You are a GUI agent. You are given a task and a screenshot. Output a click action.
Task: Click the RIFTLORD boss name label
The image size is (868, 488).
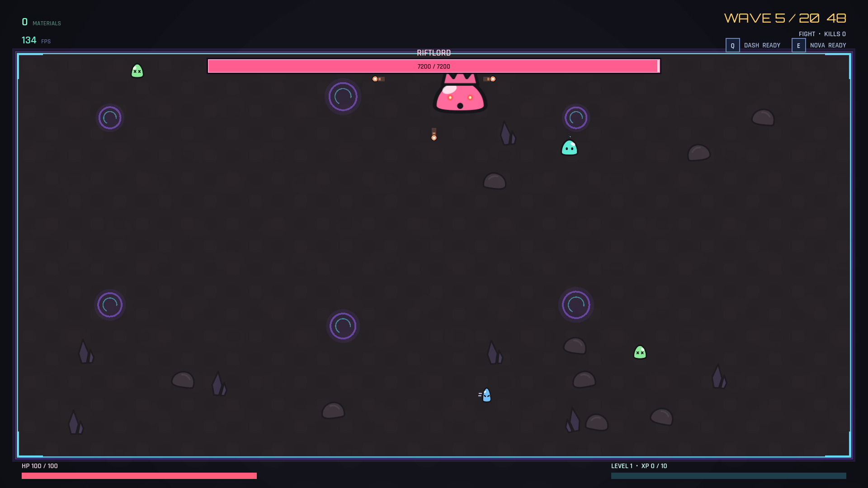434,53
